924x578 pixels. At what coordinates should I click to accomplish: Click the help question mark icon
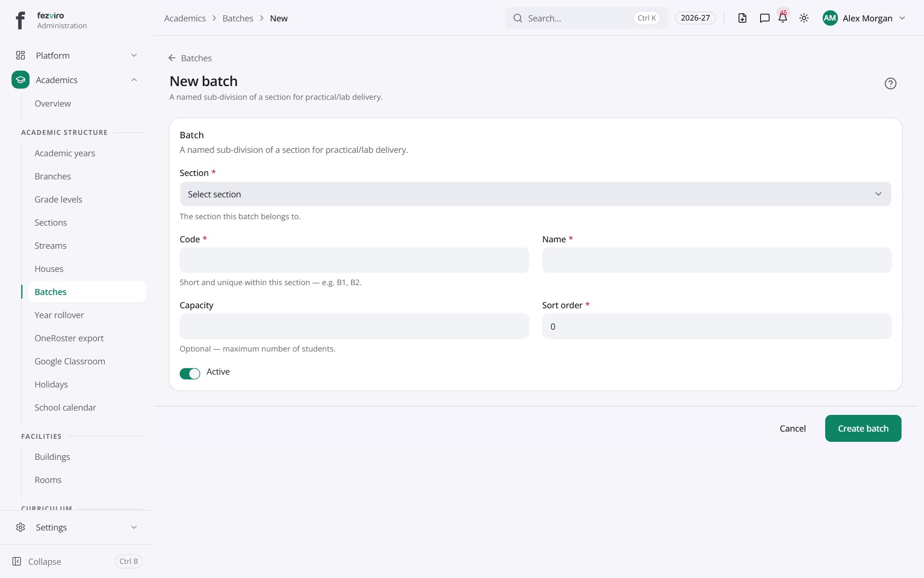point(890,83)
